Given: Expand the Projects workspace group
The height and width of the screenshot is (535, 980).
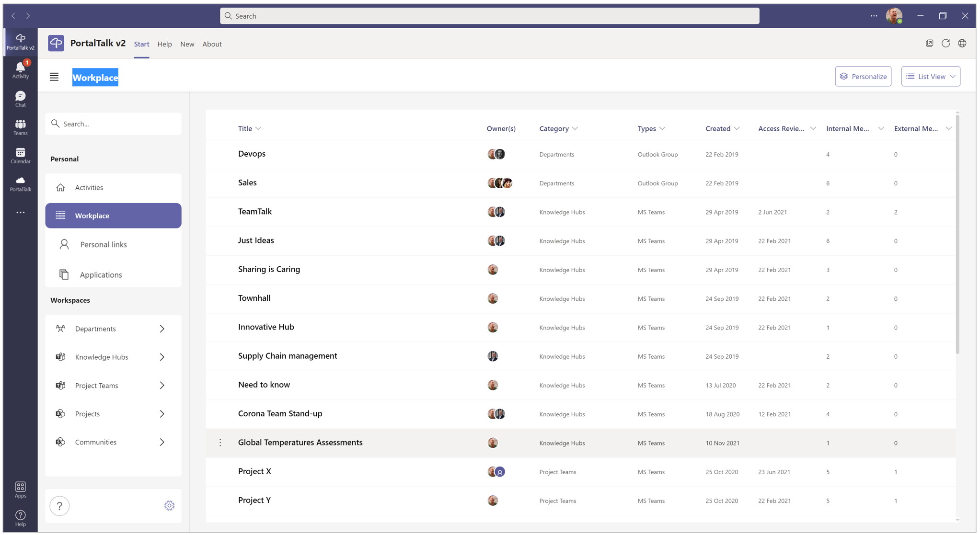Looking at the screenshot, I should tap(162, 414).
